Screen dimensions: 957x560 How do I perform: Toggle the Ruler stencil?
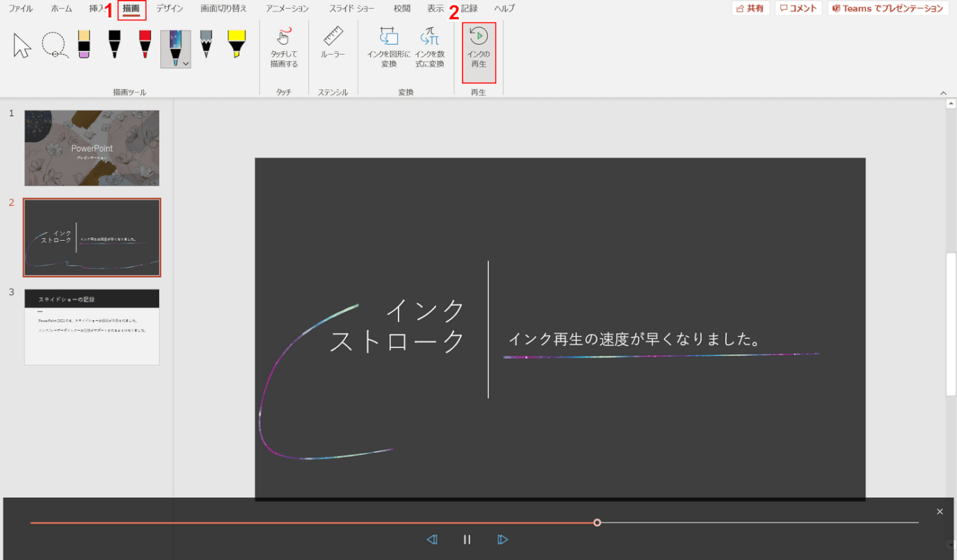[333, 43]
